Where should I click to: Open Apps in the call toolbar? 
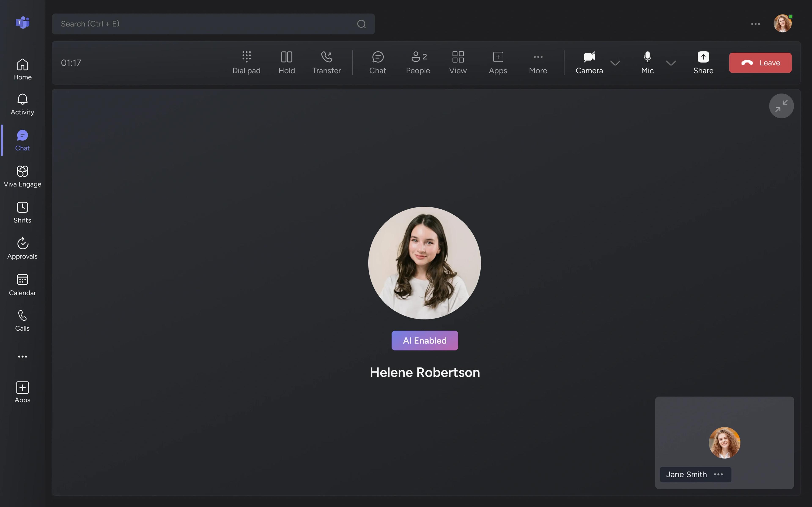coord(498,62)
